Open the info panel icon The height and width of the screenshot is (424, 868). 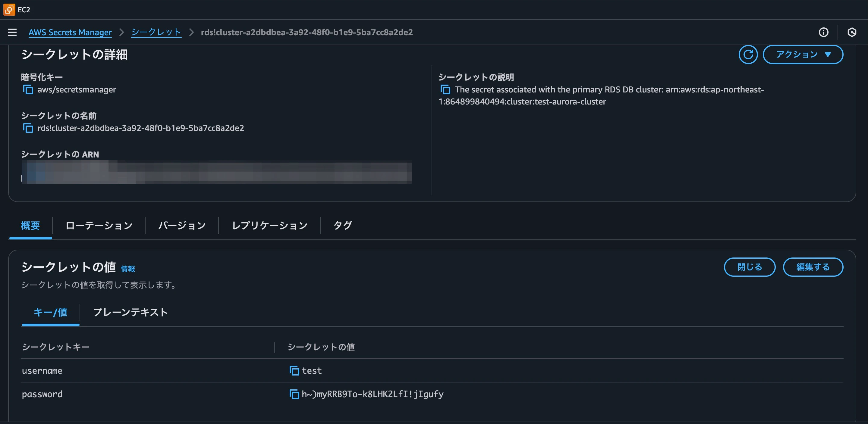pos(824,32)
